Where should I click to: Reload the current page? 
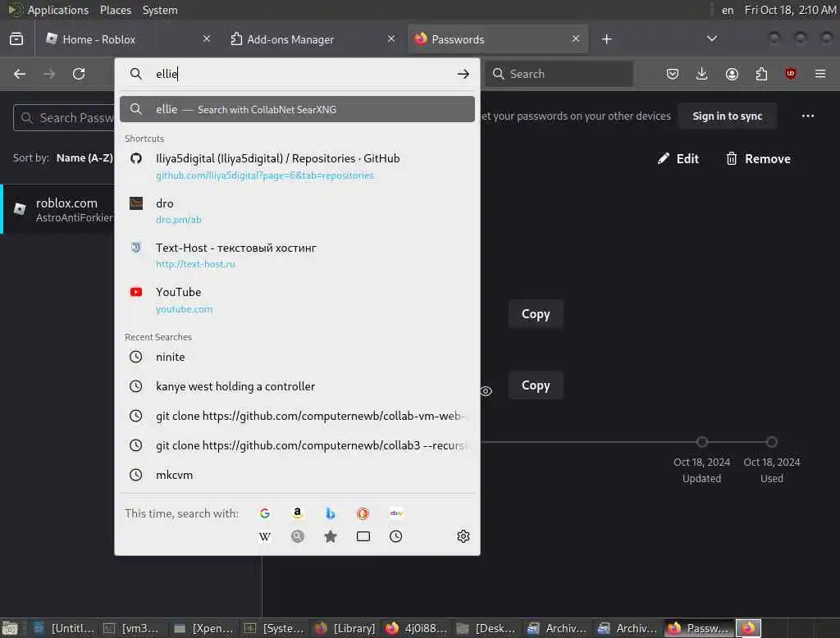(x=79, y=74)
